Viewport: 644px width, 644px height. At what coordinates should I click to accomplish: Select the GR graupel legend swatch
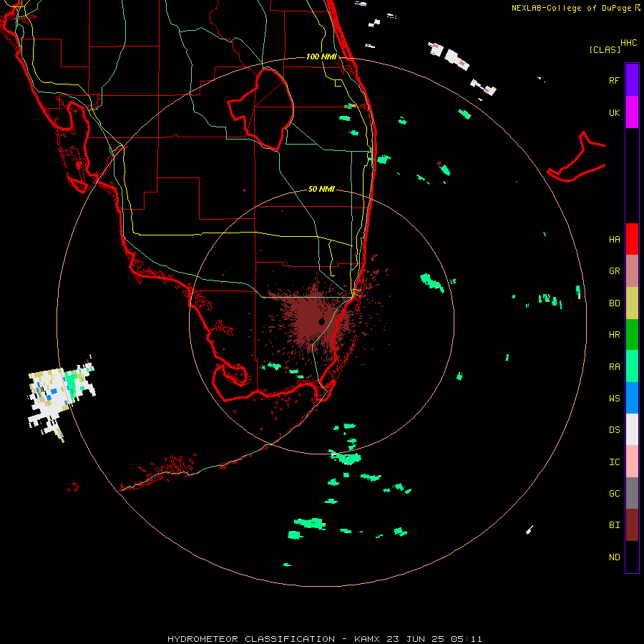[632, 271]
